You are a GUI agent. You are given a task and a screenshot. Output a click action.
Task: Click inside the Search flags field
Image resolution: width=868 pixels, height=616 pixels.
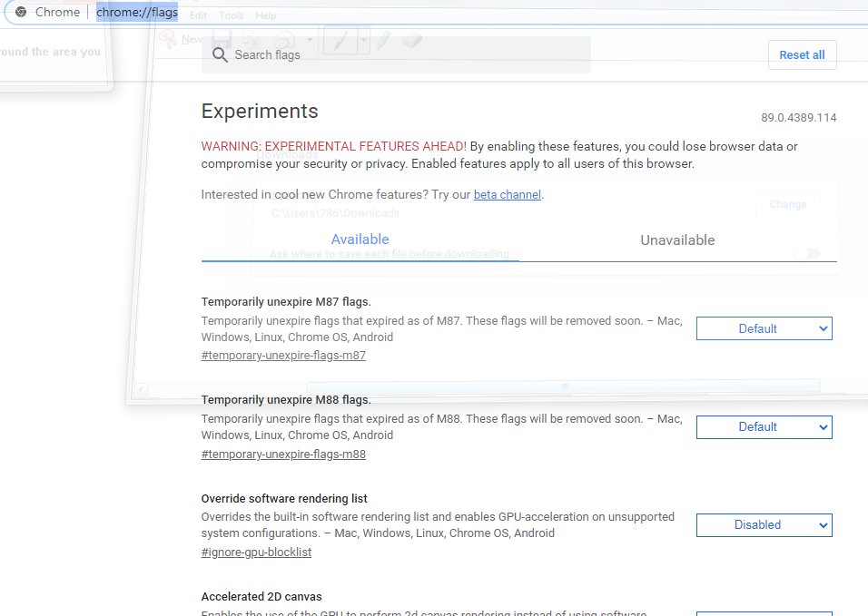pyautogui.click(x=396, y=54)
